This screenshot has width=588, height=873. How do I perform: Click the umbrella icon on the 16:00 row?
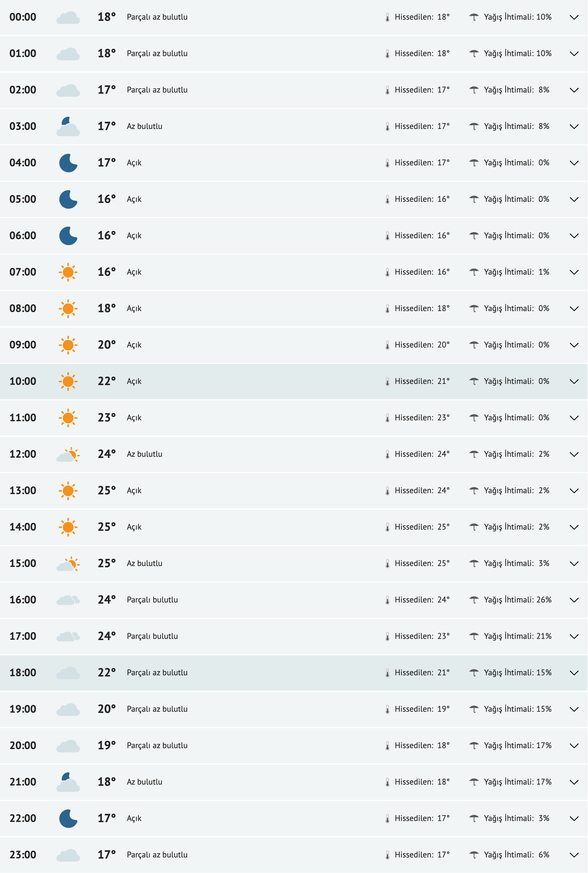[474, 599]
